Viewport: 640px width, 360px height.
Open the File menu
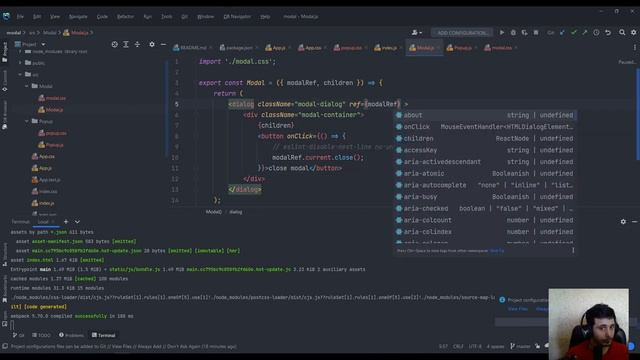[20, 17]
